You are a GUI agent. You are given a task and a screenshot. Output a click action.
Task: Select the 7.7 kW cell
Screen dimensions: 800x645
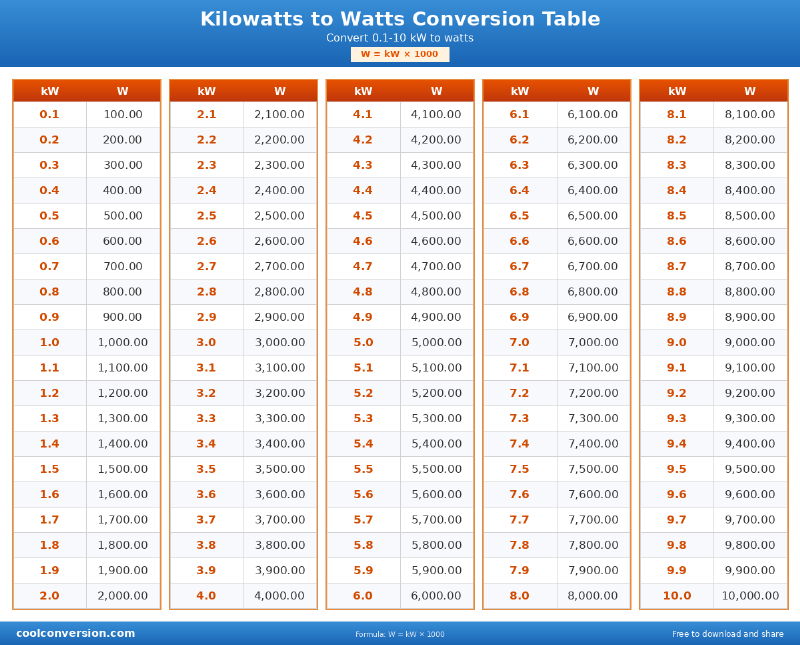click(x=520, y=519)
